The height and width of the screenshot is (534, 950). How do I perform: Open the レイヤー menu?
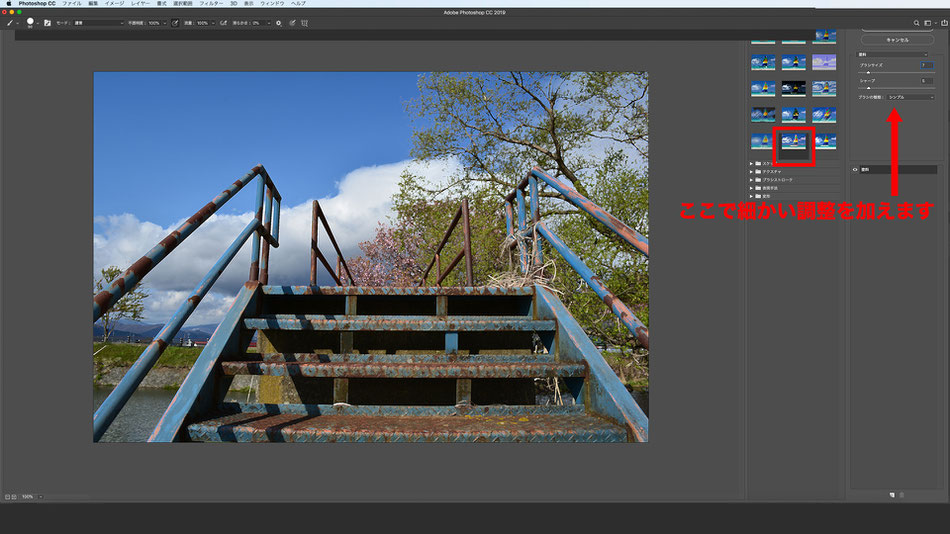[x=140, y=4]
